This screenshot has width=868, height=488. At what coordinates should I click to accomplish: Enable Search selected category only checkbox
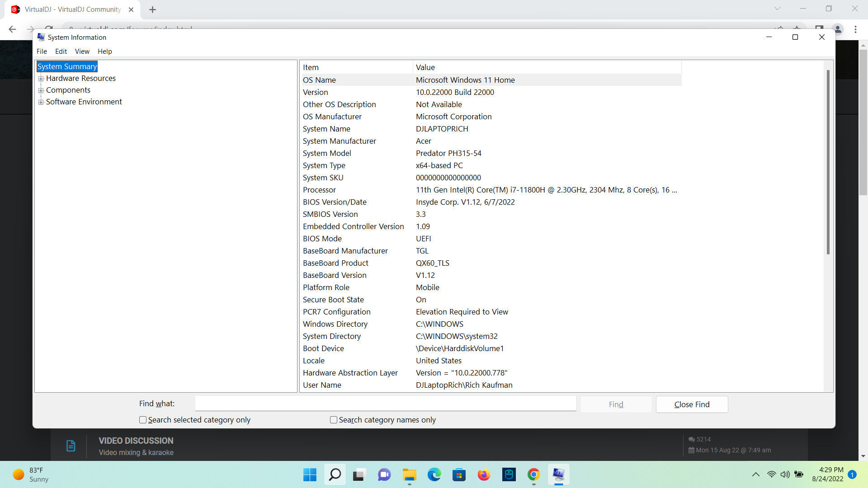[x=143, y=420]
